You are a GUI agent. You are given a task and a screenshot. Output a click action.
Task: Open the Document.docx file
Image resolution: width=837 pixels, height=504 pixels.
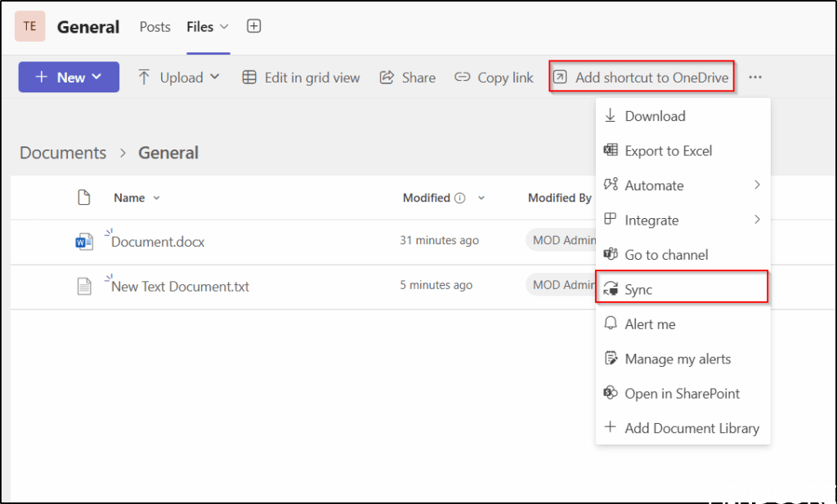pos(158,242)
